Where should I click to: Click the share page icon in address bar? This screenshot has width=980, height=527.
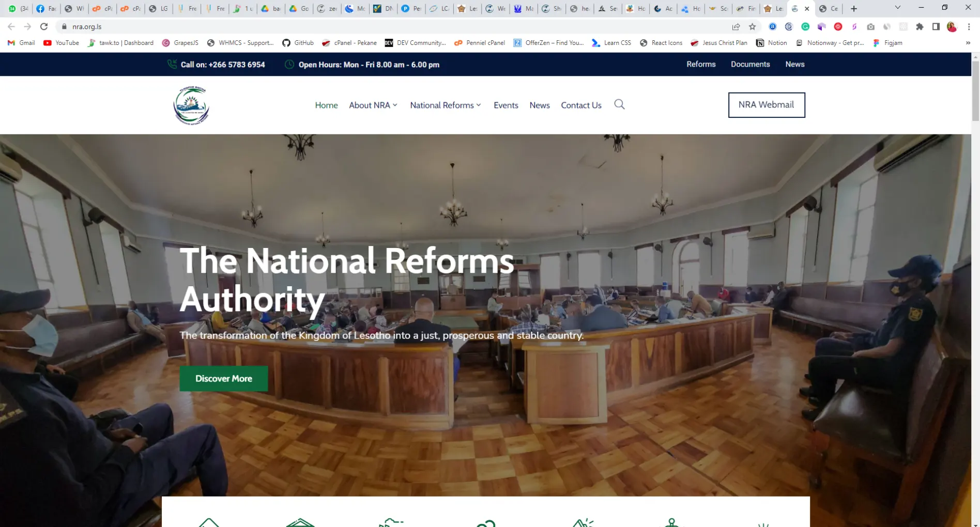736,27
